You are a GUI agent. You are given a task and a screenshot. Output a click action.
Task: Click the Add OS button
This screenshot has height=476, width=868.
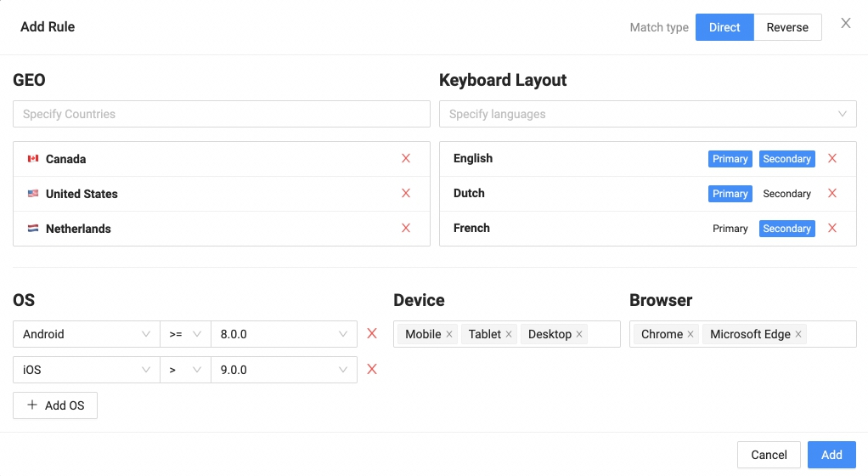55,405
